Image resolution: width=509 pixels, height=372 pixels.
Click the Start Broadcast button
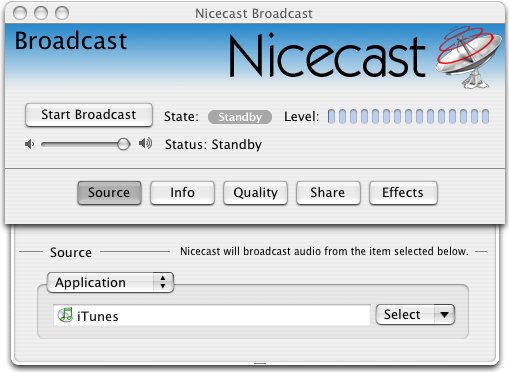point(89,115)
